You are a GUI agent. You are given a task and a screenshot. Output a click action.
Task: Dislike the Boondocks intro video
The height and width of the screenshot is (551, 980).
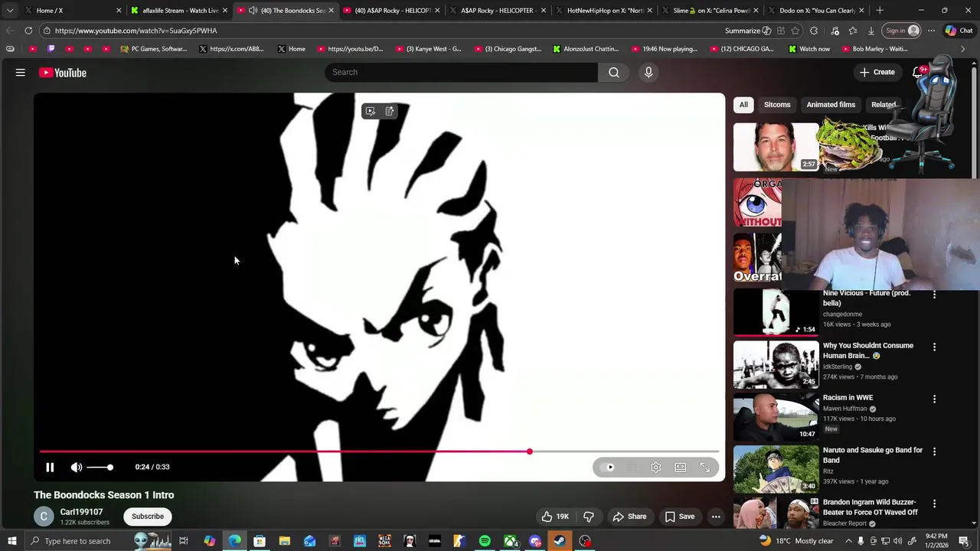[x=589, y=517]
